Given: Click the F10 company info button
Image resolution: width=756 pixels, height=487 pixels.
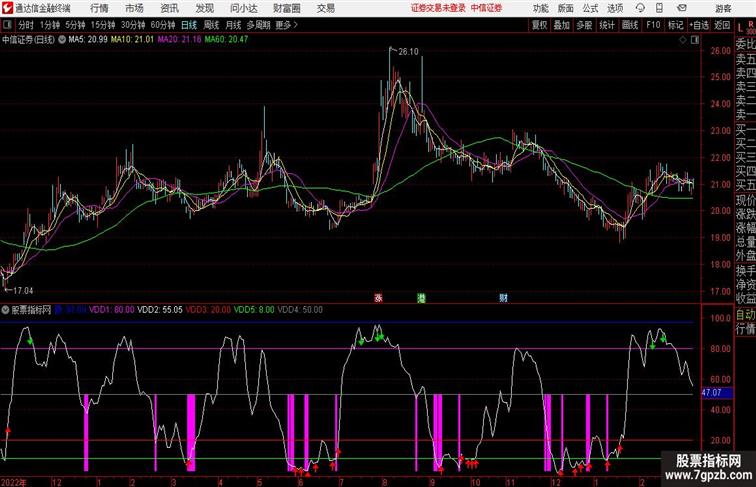Looking at the screenshot, I should pyautogui.click(x=653, y=25).
